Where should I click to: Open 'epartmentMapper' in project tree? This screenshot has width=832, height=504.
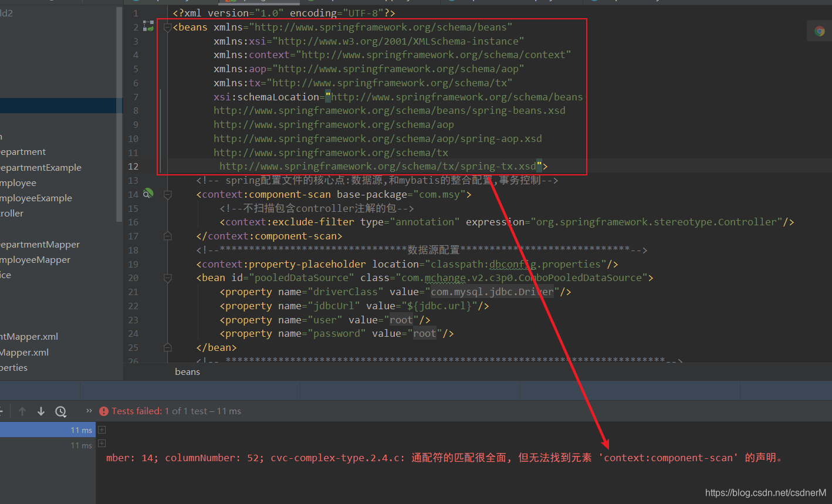[x=40, y=245]
